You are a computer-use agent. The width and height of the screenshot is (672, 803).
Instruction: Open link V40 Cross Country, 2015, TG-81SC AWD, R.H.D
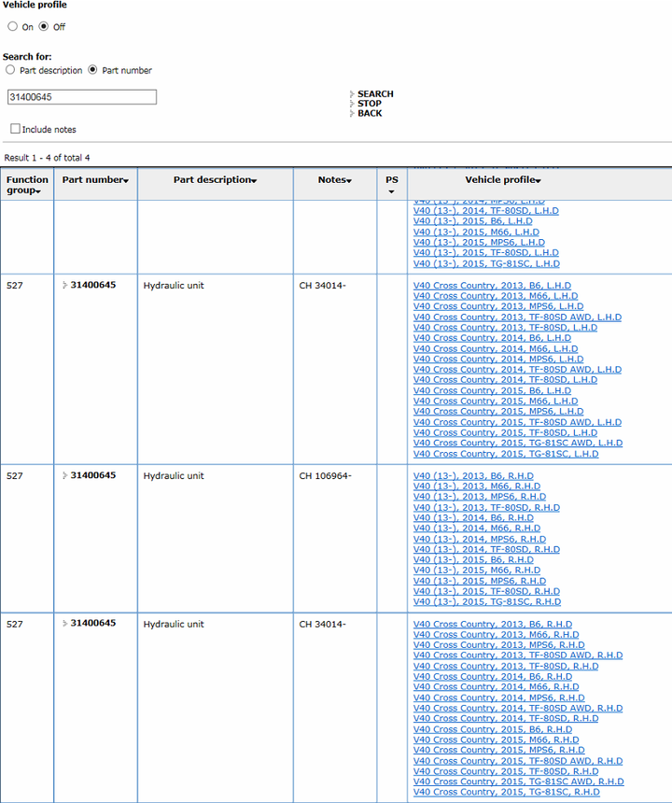pos(518,782)
